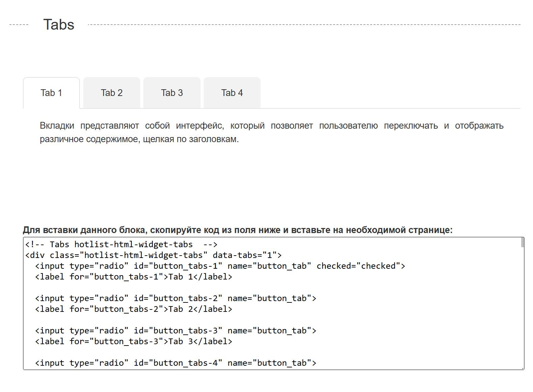Viewport: 533px width, 392px height.
Task: Click the input line with id button_tabs-2
Action: pos(175,298)
